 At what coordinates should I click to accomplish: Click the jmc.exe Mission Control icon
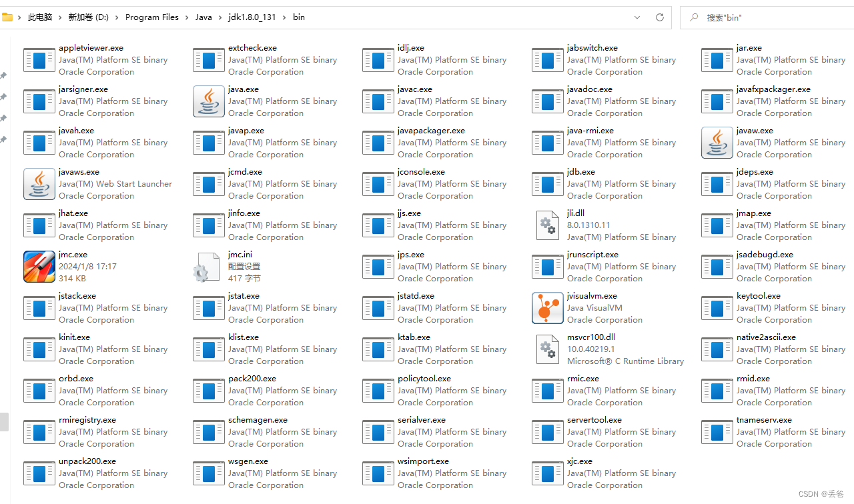39,267
